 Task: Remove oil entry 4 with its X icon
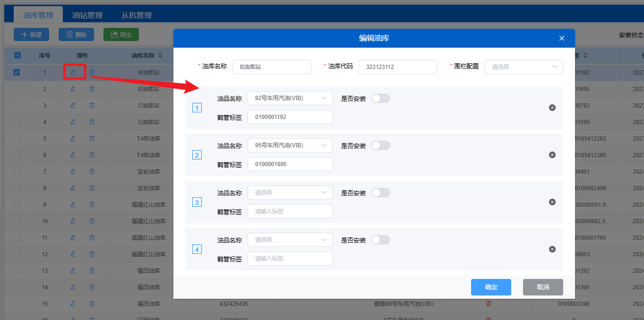click(x=552, y=249)
